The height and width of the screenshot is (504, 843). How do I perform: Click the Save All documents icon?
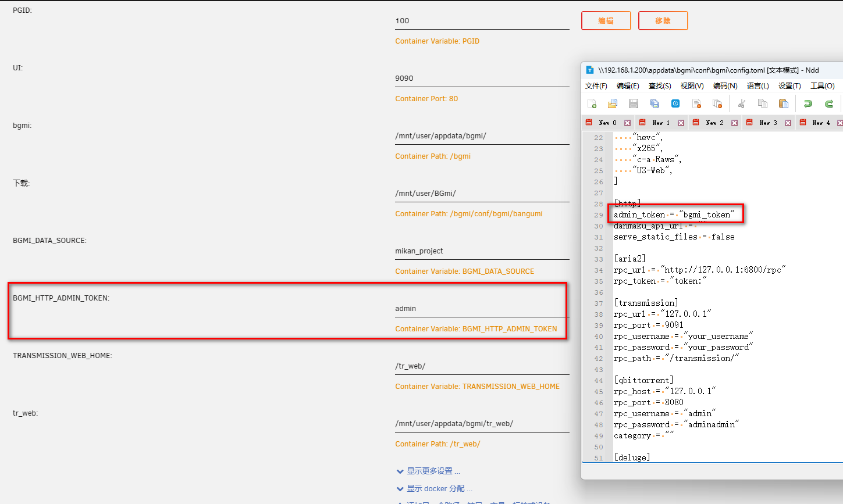click(x=654, y=103)
